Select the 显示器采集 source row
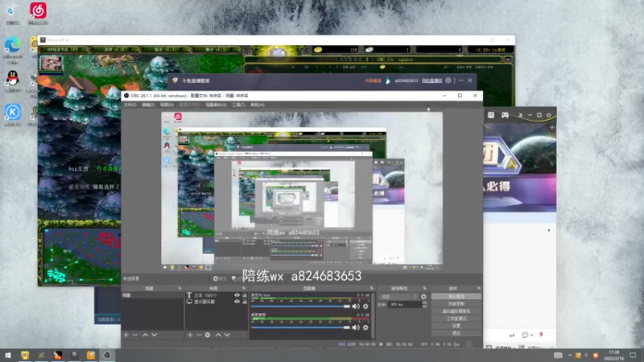This screenshot has height=362, width=644. pyautogui.click(x=217, y=301)
